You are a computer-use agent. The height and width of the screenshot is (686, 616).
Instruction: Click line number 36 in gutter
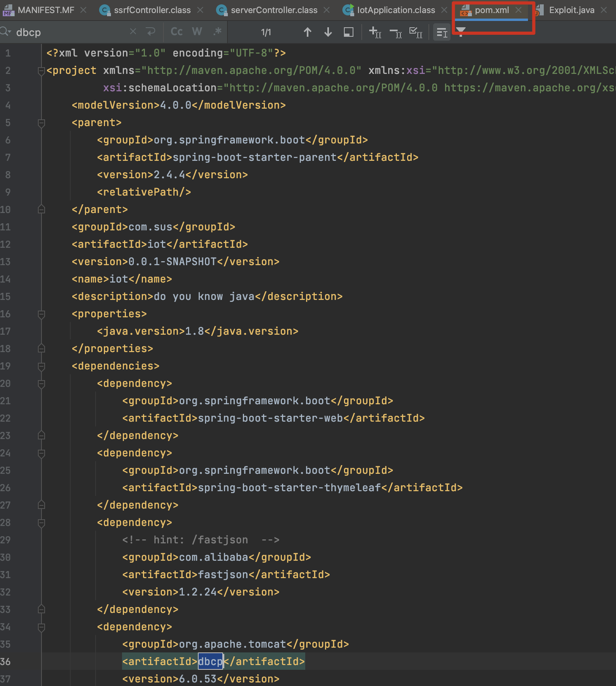(x=6, y=661)
